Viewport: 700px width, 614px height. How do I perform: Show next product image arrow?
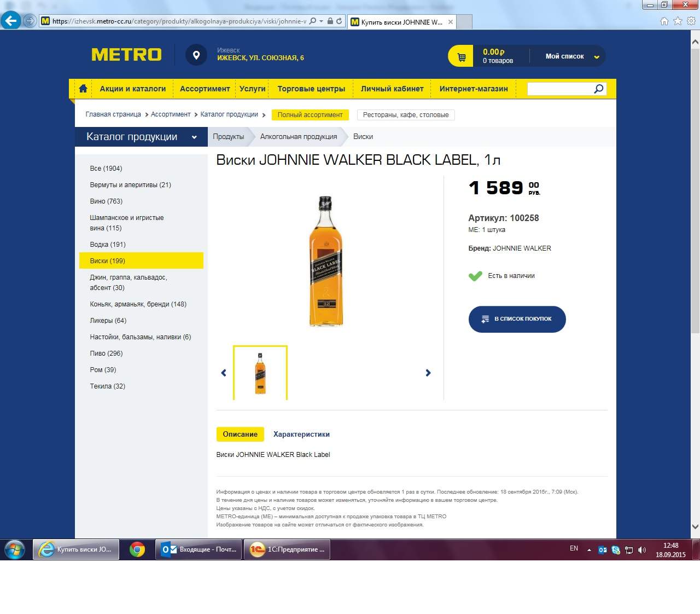pos(428,373)
